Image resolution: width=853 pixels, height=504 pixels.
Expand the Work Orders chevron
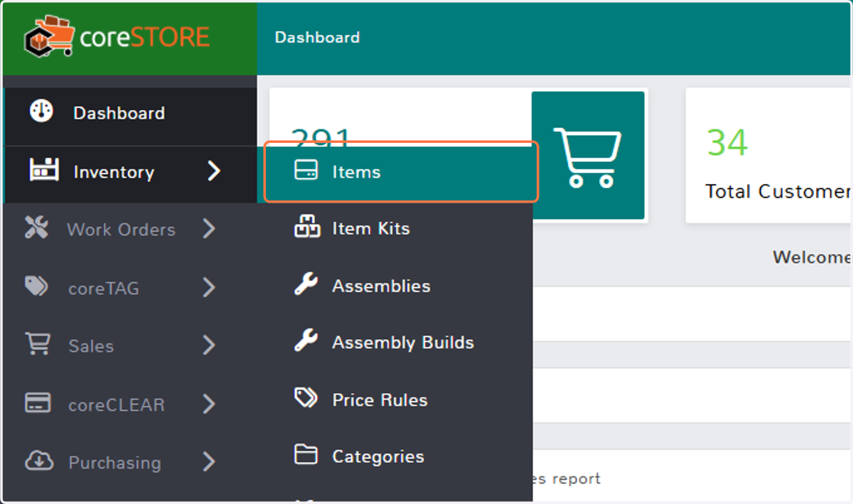tap(208, 229)
